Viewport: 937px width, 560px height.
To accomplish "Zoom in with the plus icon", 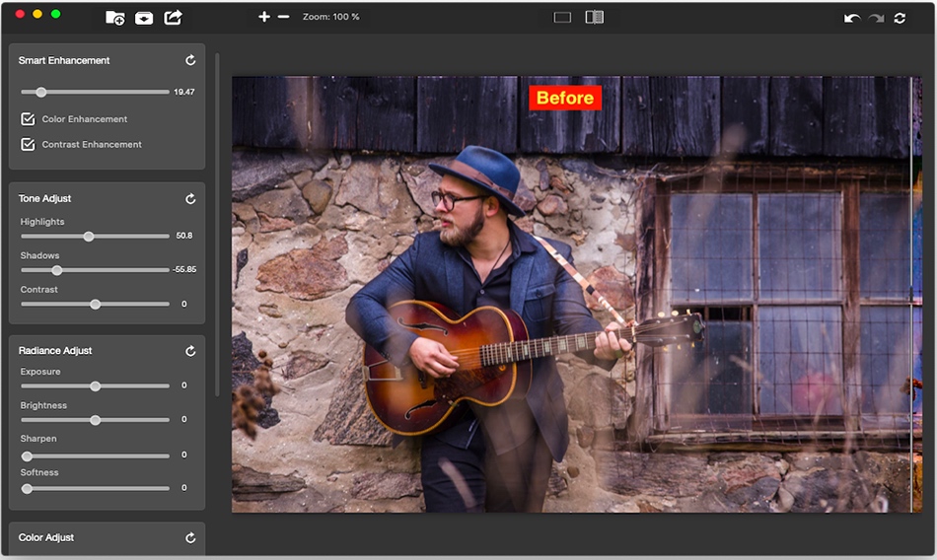I will click(264, 17).
